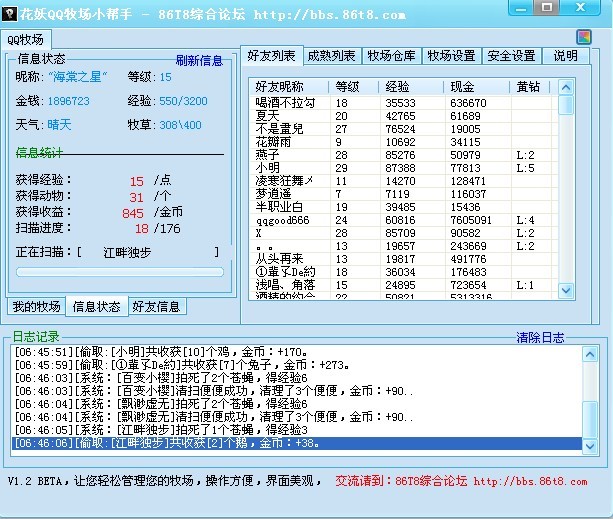Click yellow diamond value L:5
This screenshot has height=519, width=613.
coord(525,168)
